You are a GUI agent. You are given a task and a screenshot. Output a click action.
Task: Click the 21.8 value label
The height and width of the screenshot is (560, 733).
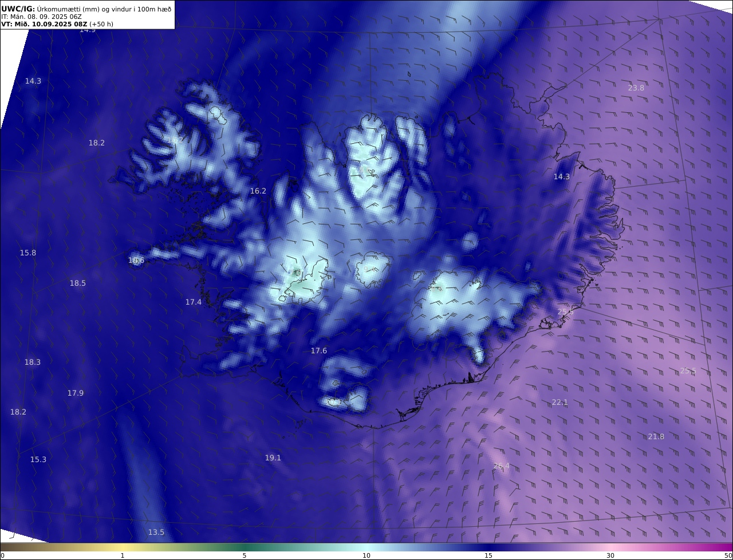[656, 436]
